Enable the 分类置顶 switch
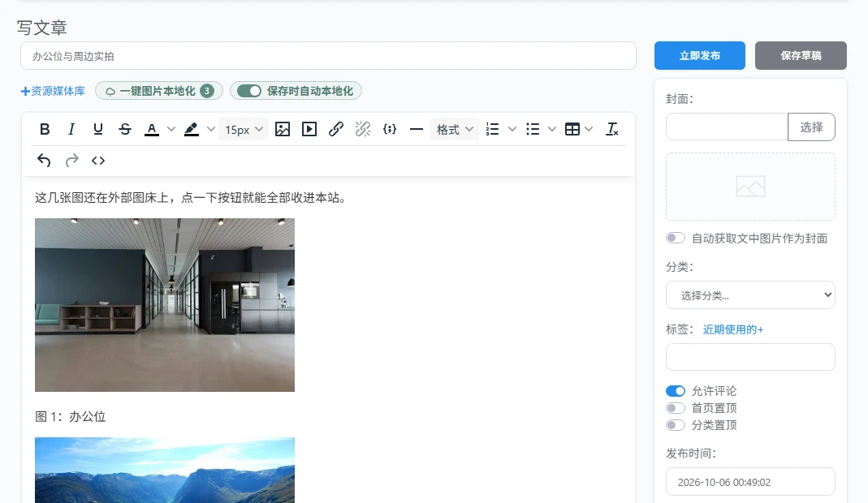868x503 pixels. coord(676,426)
